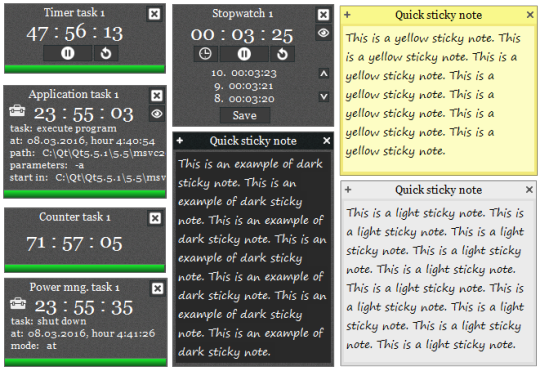Click the Timer task 1 green progress bar

[85, 69]
